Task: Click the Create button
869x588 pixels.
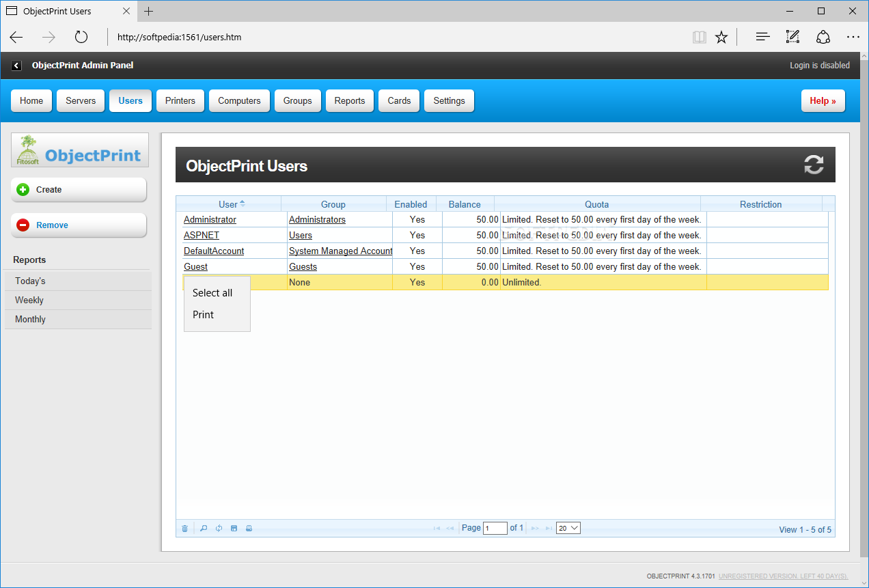Action: tap(79, 190)
